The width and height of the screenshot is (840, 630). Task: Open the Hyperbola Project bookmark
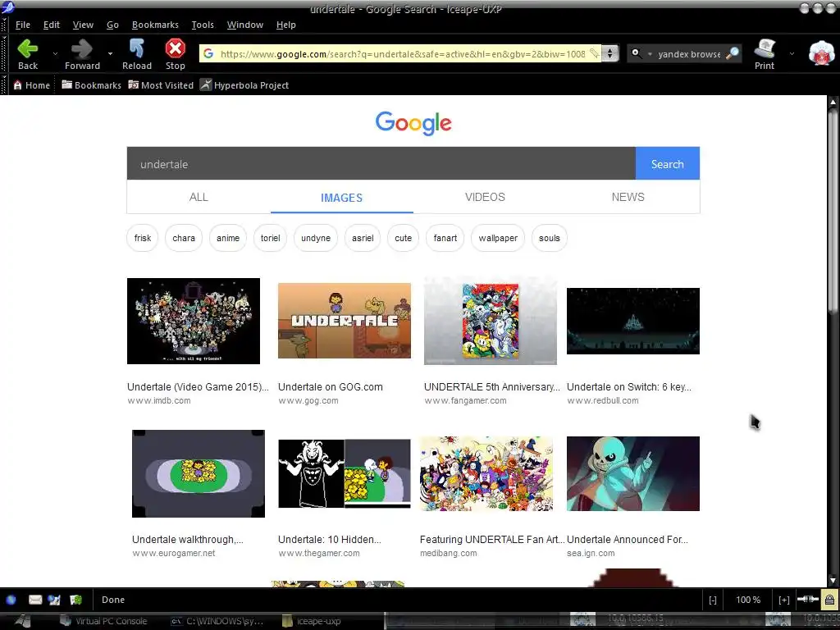244,85
